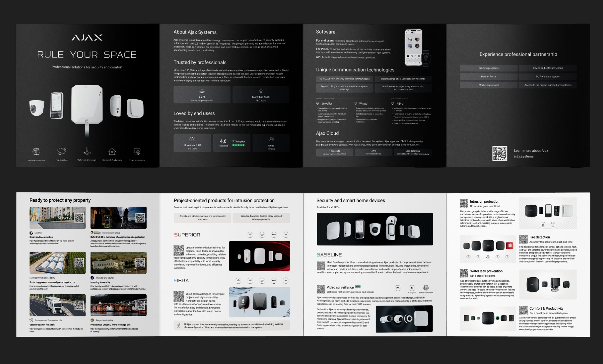Click the hand icon in the compatibility note

[178, 326]
